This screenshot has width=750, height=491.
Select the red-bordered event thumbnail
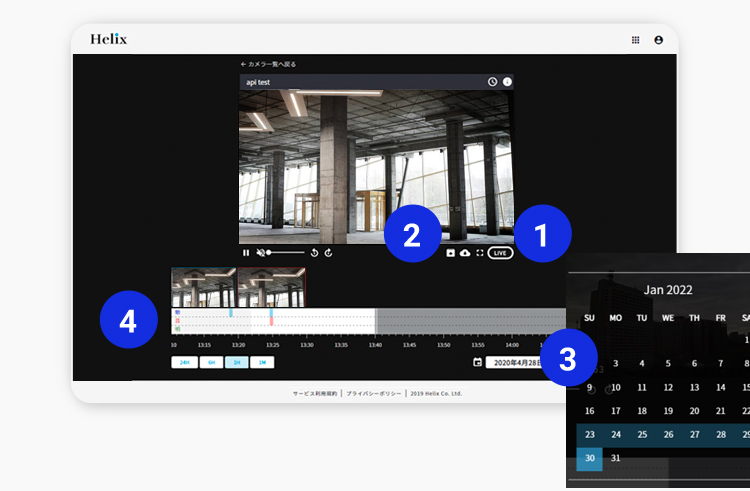pyautogui.click(x=271, y=287)
